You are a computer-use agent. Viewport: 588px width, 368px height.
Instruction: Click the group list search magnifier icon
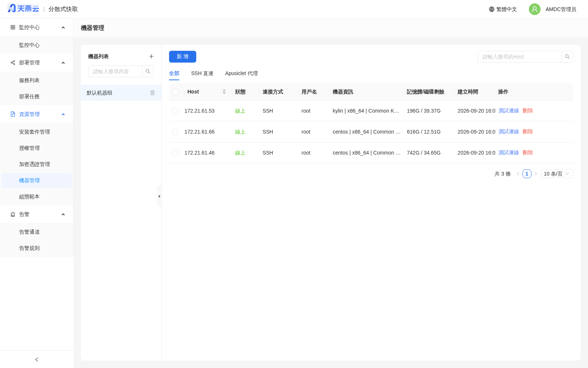[x=148, y=71]
